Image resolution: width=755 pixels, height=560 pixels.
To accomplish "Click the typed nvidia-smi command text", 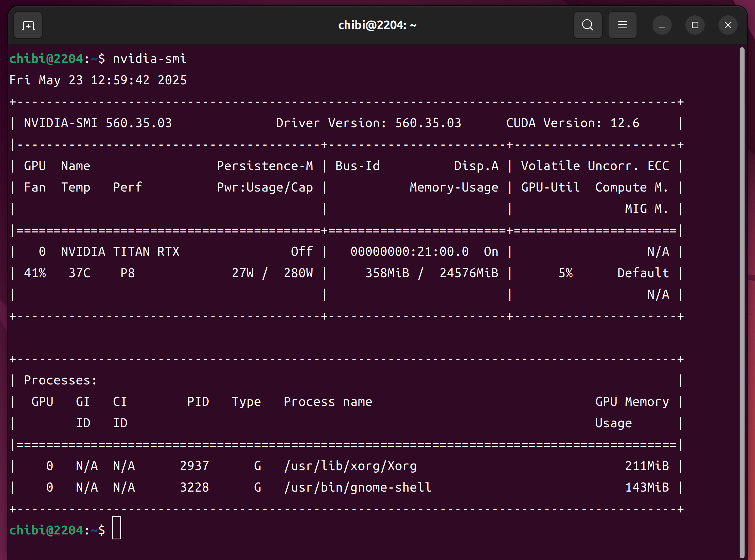I will pos(150,59).
